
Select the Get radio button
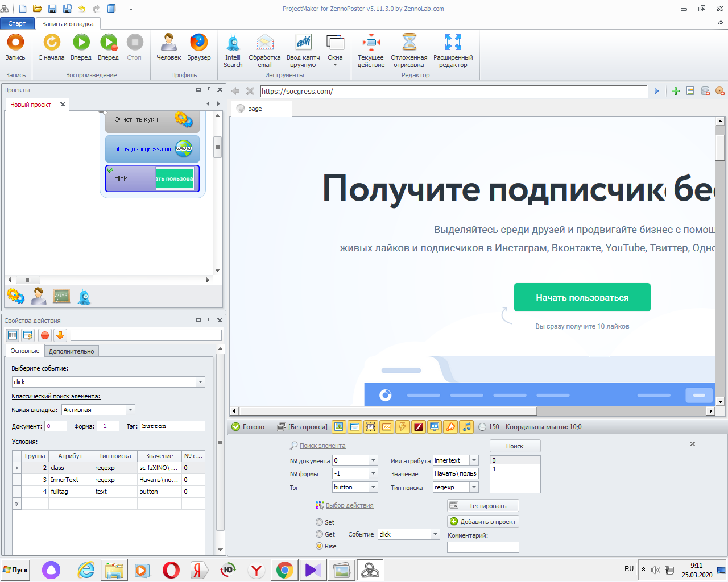[319, 534]
